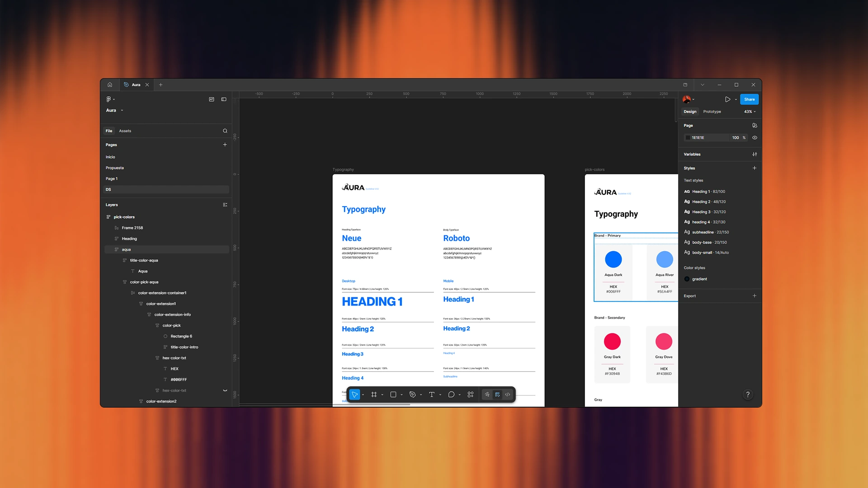Click the AI text icon beside the sidebar toggle
Viewport: 868px width, 488px height.
pos(212,99)
